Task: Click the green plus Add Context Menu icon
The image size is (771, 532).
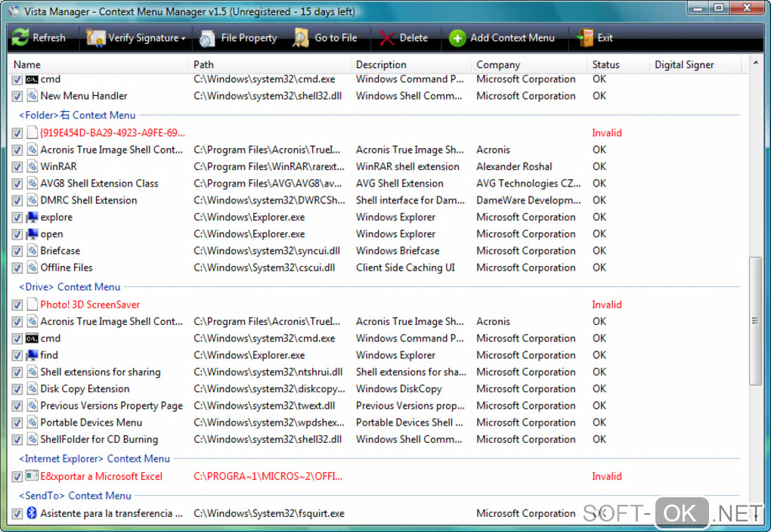Action: [457, 38]
